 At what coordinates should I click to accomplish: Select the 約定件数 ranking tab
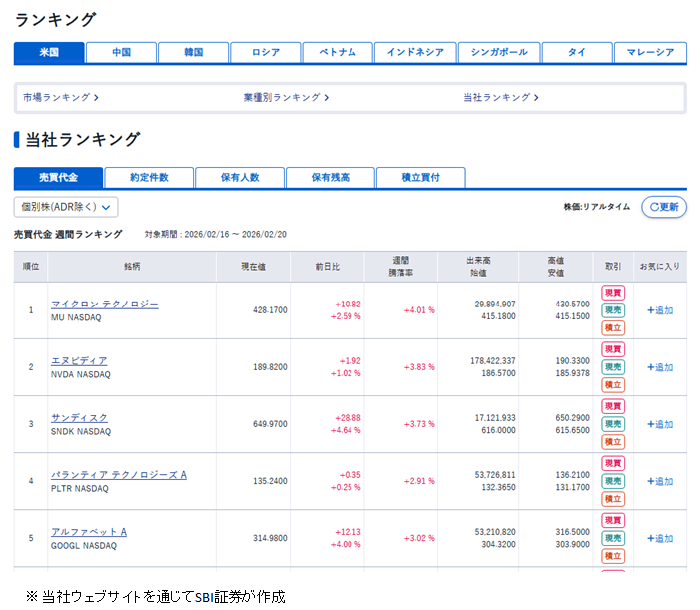click(149, 177)
